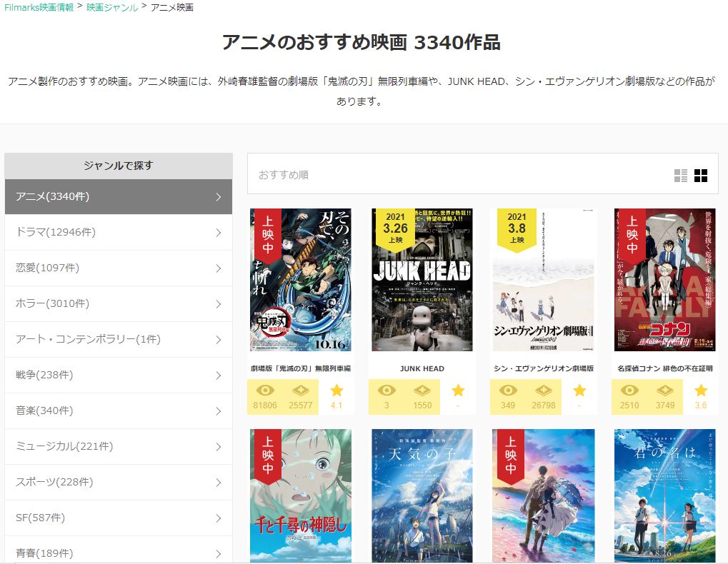Expand the 恋愛(1097件) chevron arrow
Viewport: 728px width, 564px height.
218,268
